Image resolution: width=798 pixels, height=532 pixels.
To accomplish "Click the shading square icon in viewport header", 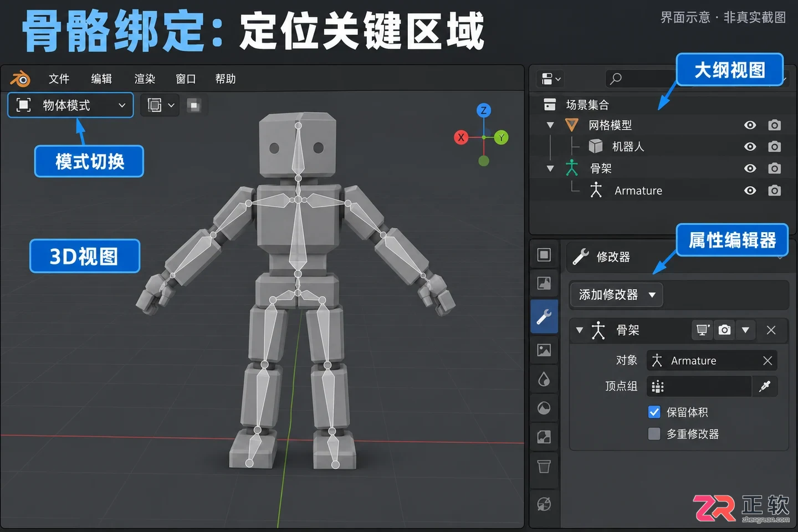I will pyautogui.click(x=194, y=105).
